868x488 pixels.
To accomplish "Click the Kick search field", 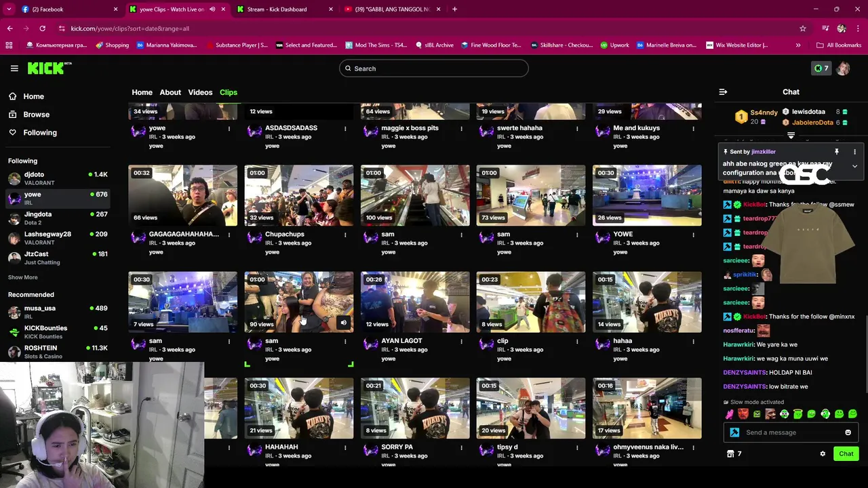I will (x=434, y=68).
